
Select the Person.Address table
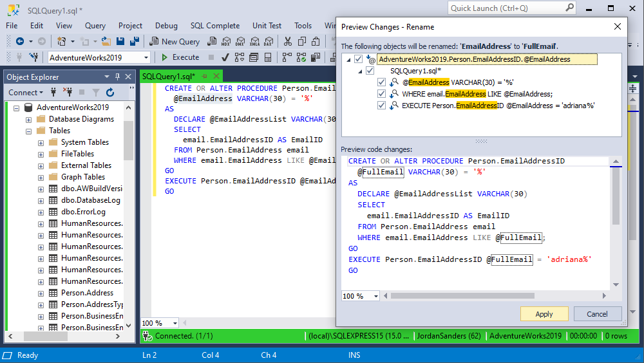[x=87, y=293]
